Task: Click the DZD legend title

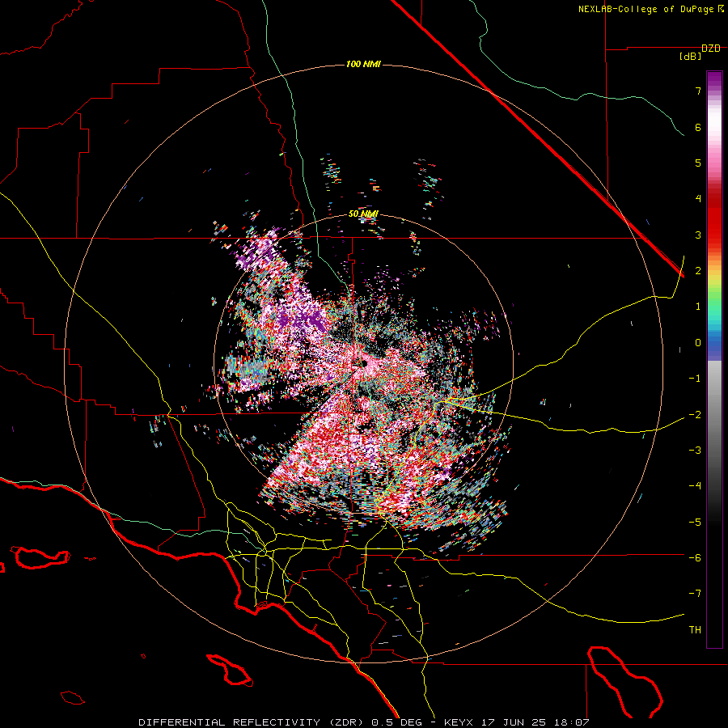Action: pyautogui.click(x=711, y=49)
